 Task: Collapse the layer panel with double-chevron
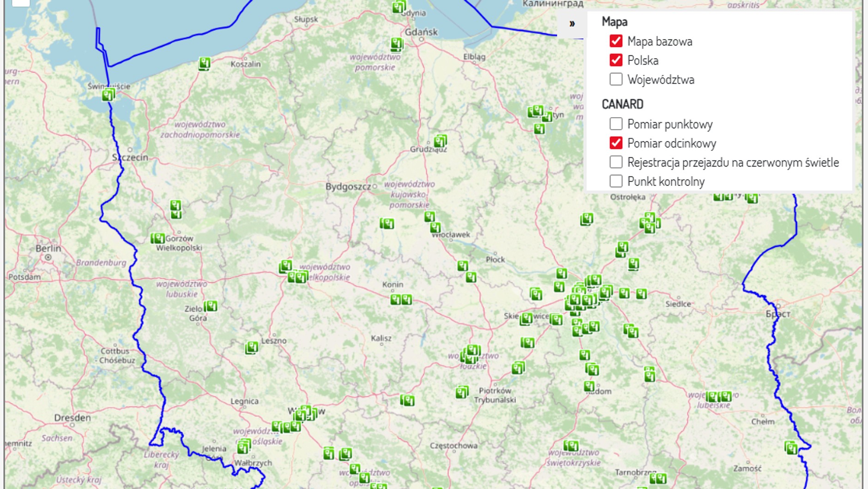[x=572, y=24]
